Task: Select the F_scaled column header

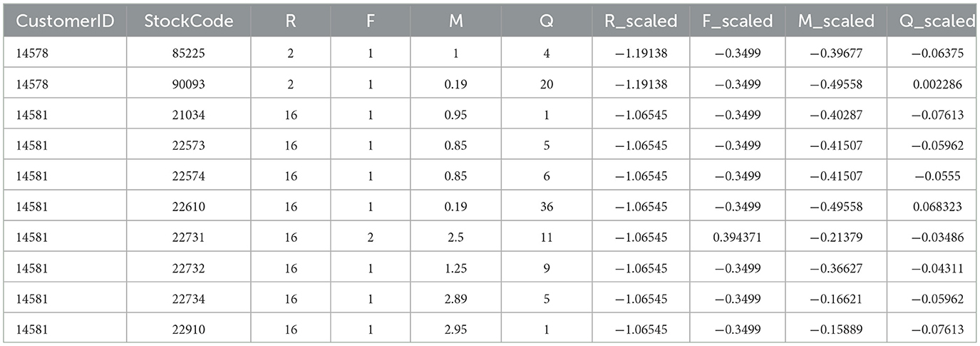Action: pyautogui.click(x=737, y=21)
